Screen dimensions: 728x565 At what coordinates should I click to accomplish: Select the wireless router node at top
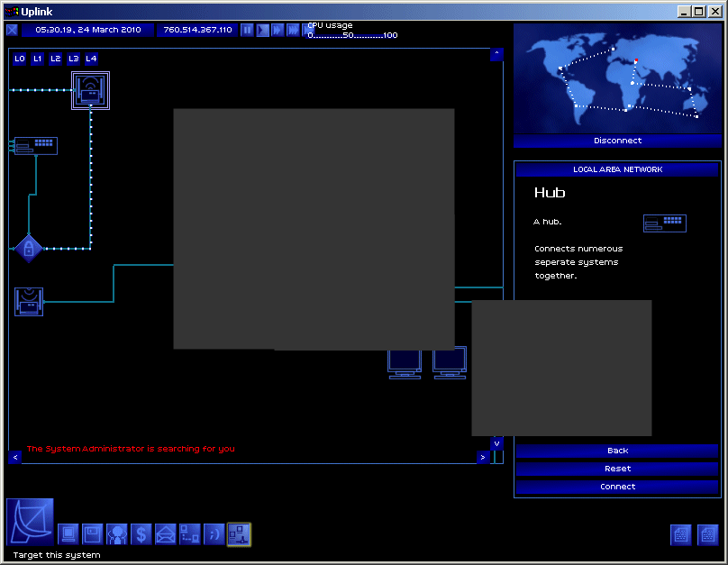[x=90, y=90]
